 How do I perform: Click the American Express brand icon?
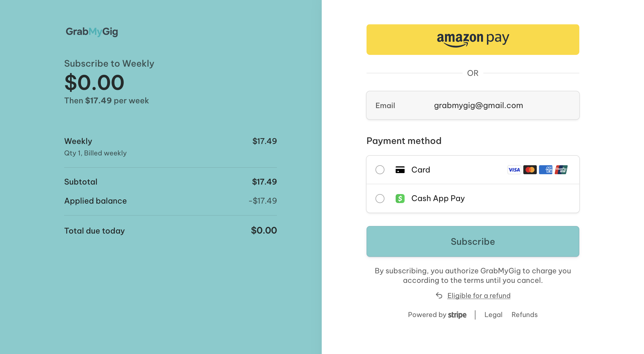click(546, 170)
